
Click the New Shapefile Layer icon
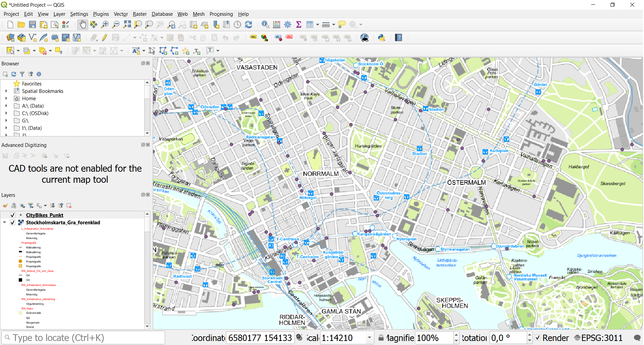(x=32, y=38)
